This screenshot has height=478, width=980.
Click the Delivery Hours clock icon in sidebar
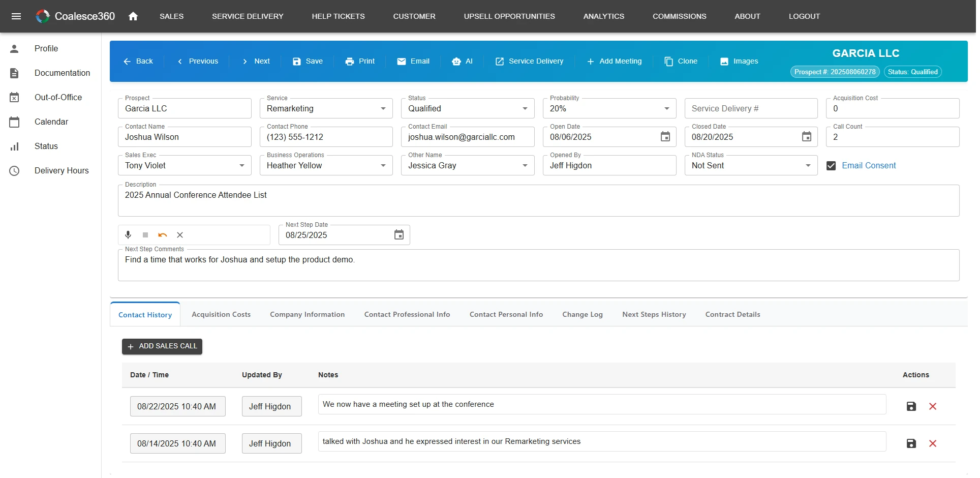[14, 171]
